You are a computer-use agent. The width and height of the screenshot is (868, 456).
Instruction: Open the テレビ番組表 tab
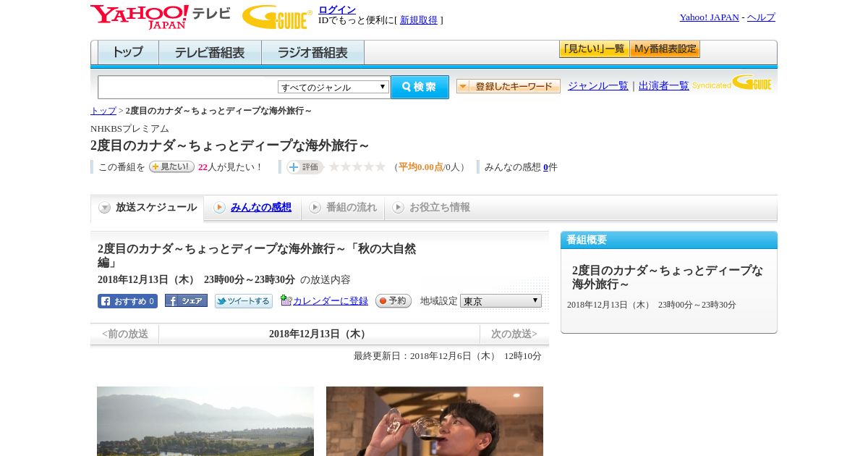(x=210, y=53)
